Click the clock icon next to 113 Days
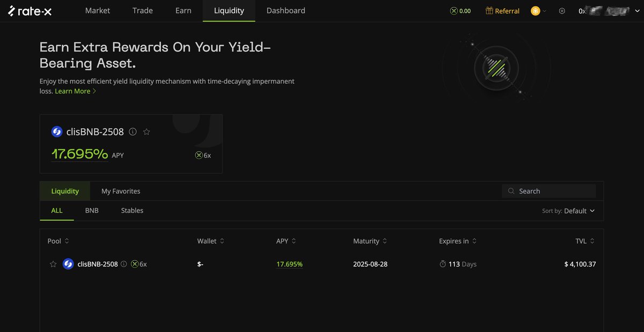The height and width of the screenshot is (332, 644). [x=443, y=264]
